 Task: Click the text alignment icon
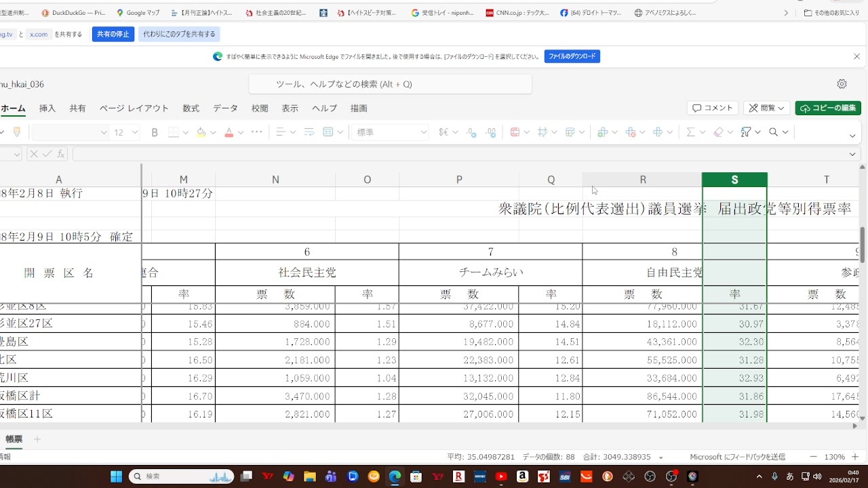pos(281,132)
